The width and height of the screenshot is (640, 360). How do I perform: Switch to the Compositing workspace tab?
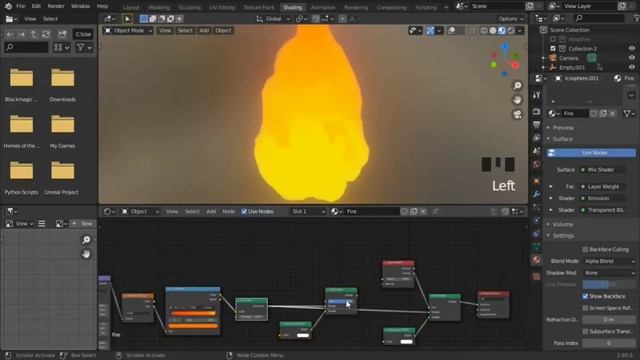[391, 7]
